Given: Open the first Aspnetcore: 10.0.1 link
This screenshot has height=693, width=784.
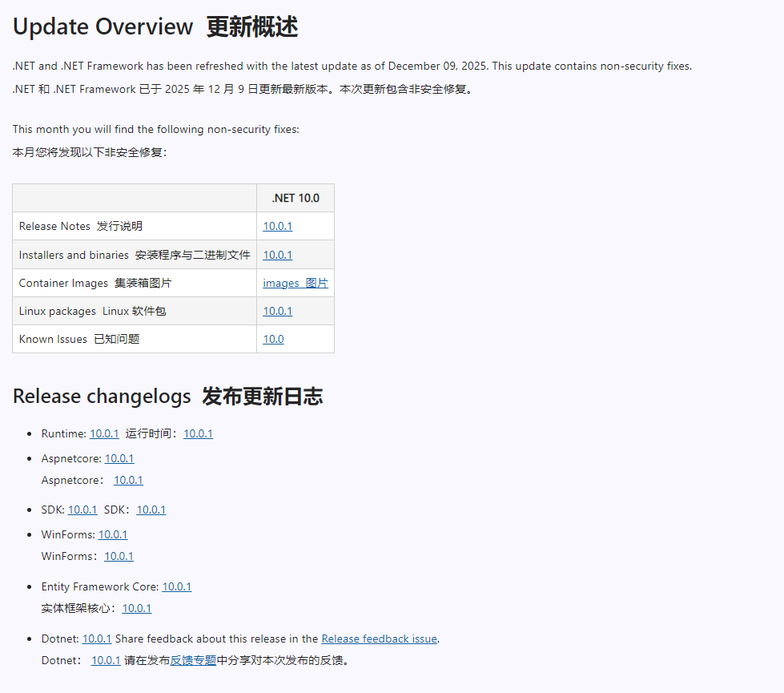Looking at the screenshot, I should pos(119,458).
